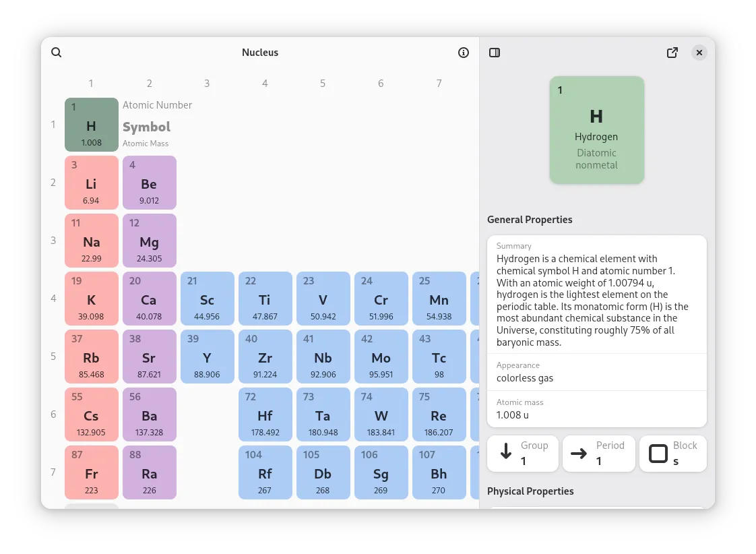Select the Rutherfordium (Rf) tile
Screen dimensions: 756x554
[265, 472]
